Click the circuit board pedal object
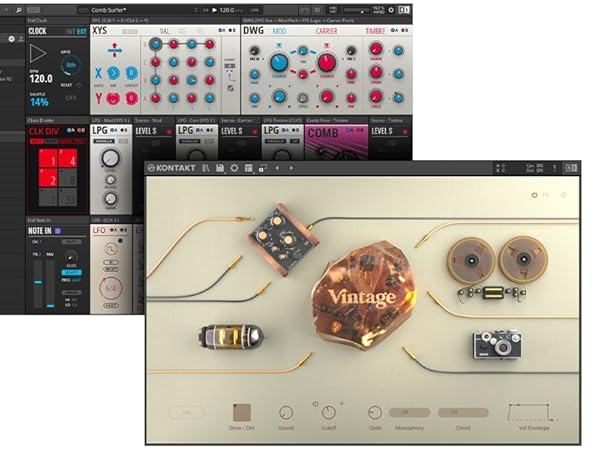This screenshot has width=600, height=450. pos(282,239)
